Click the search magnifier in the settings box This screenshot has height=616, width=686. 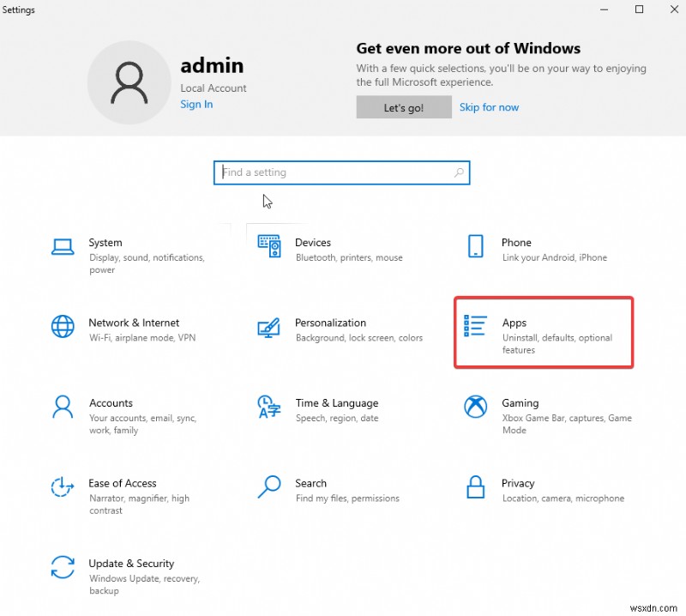[459, 172]
